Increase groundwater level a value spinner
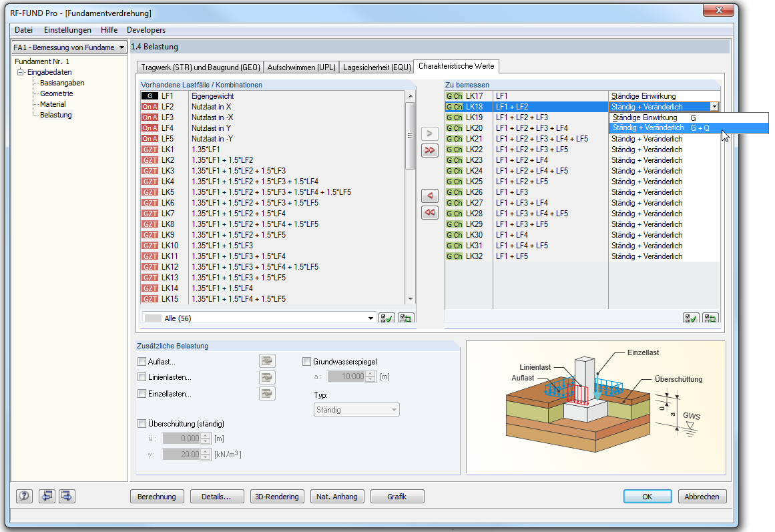775x532 pixels. [370, 374]
